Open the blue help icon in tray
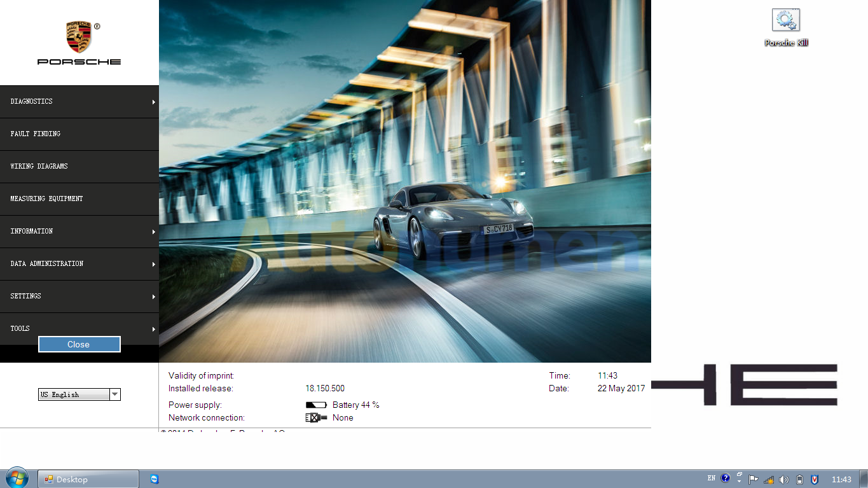Viewport: 868px width, 488px height. coord(726,478)
